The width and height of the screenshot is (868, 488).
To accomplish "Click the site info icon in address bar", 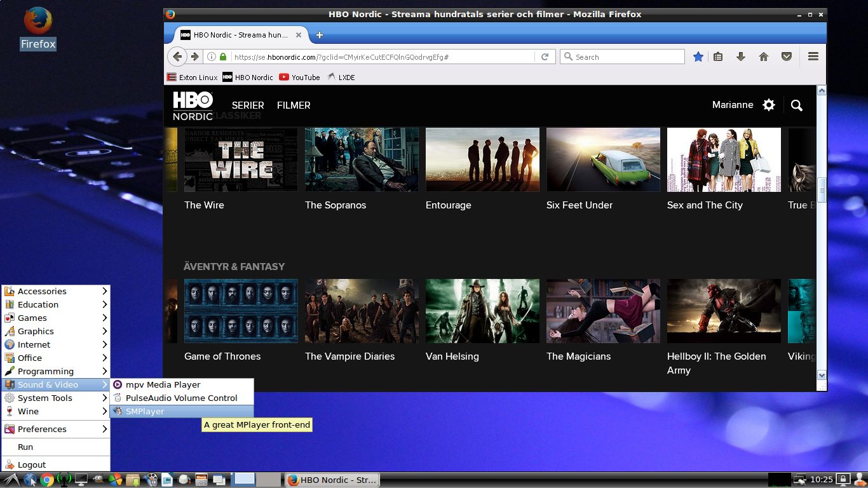I will (x=212, y=57).
